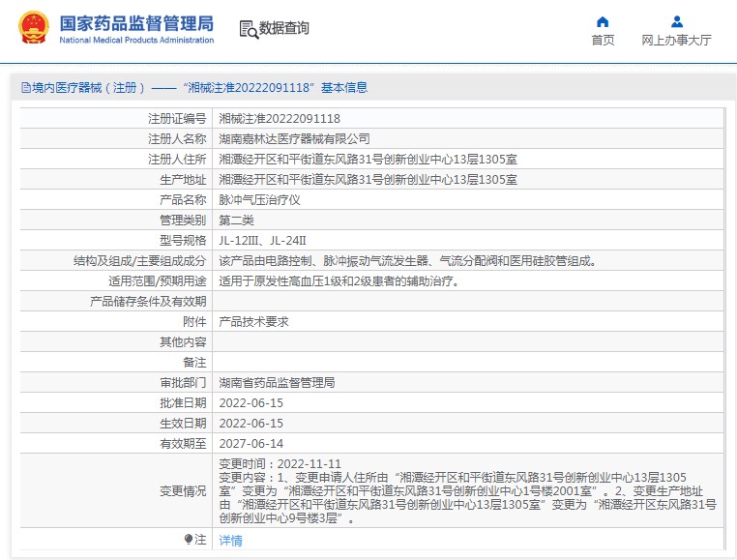
Task: Open 网上办事大厅 online service hall label
Action: pos(676,41)
